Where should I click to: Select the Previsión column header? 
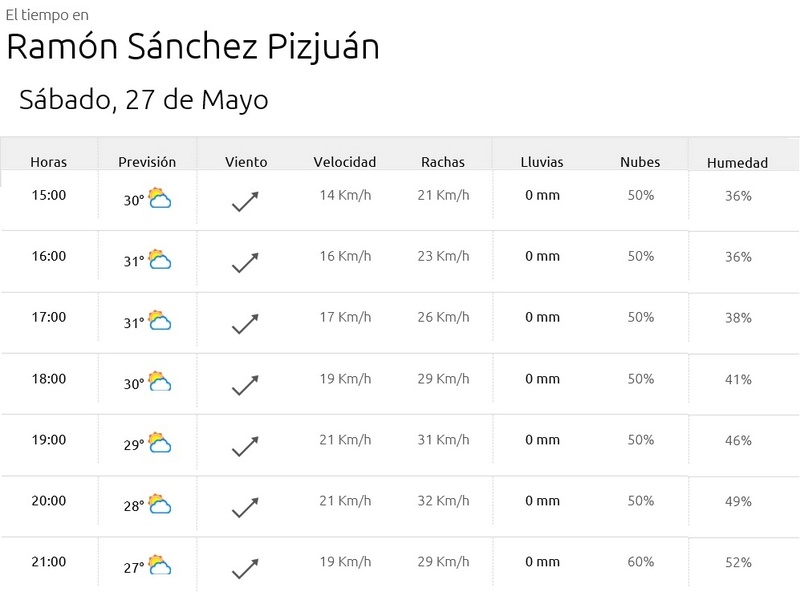(x=147, y=162)
